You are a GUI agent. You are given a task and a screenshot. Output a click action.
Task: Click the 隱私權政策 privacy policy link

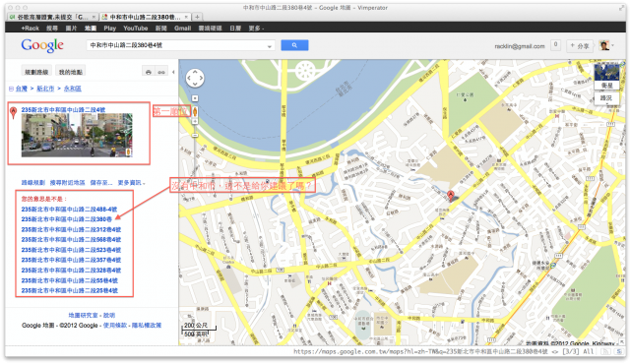147,326
